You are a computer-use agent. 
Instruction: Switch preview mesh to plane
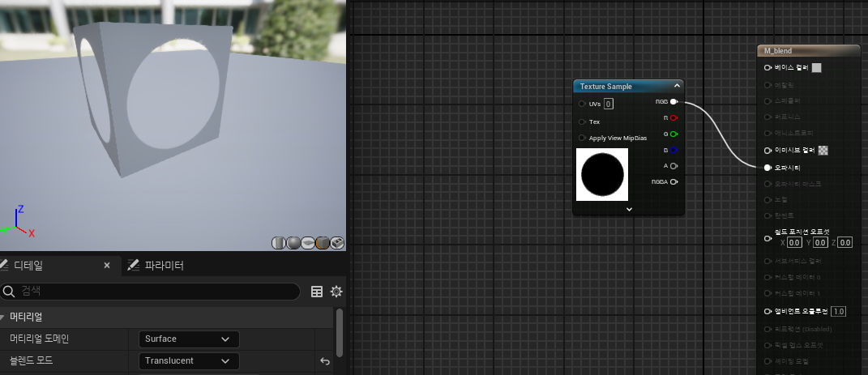point(308,243)
